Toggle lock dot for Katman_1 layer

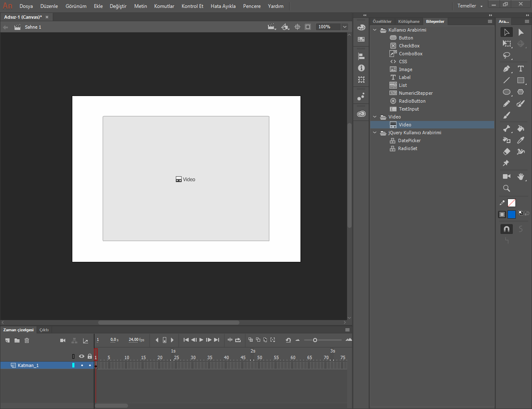coord(90,365)
